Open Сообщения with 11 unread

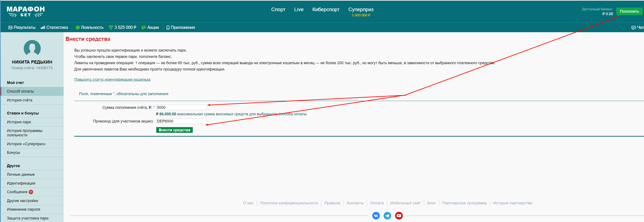(32, 192)
